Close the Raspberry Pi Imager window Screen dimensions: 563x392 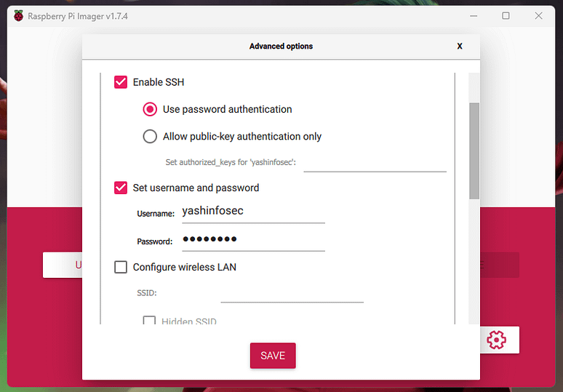pyautogui.click(x=538, y=16)
